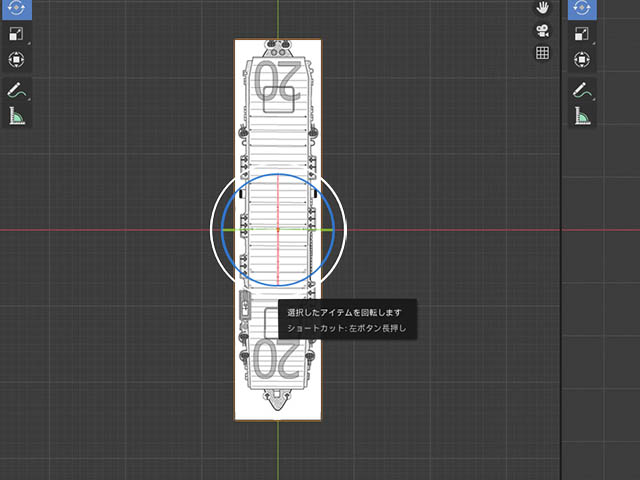
Task: Pick the Annotate tool in the right viewport toolbar
Action: pos(582,91)
